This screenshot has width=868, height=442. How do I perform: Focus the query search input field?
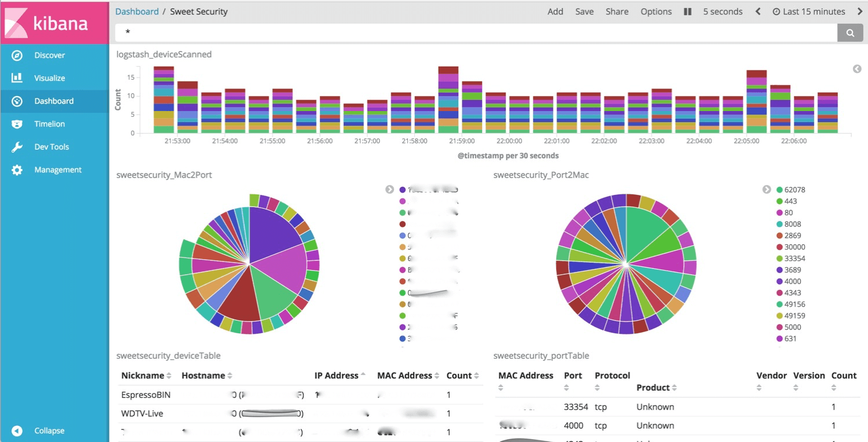pos(476,33)
